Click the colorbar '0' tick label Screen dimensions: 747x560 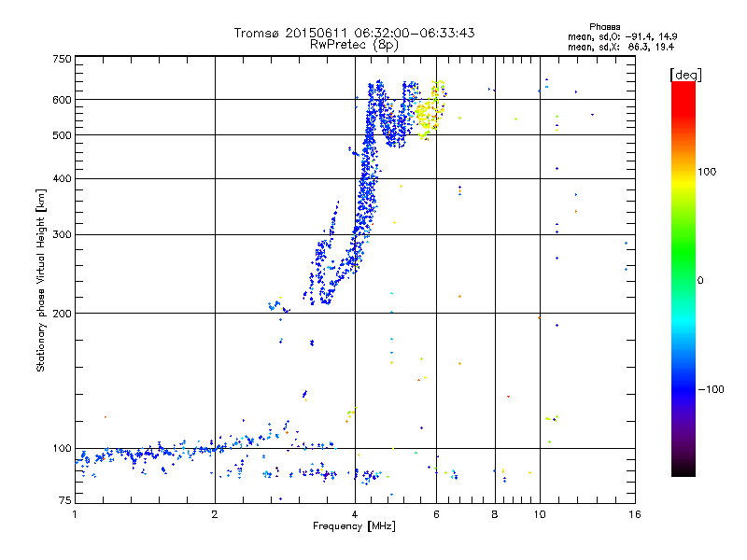click(699, 281)
